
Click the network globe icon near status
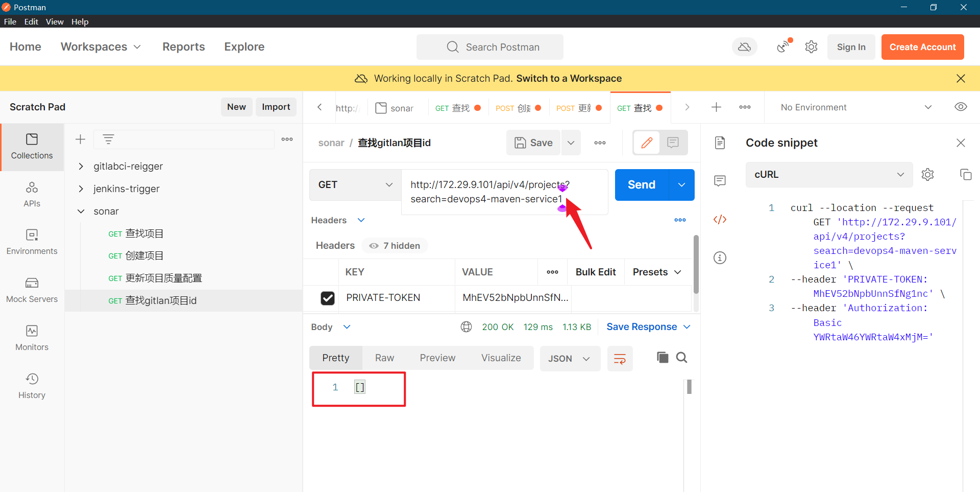coord(466,327)
